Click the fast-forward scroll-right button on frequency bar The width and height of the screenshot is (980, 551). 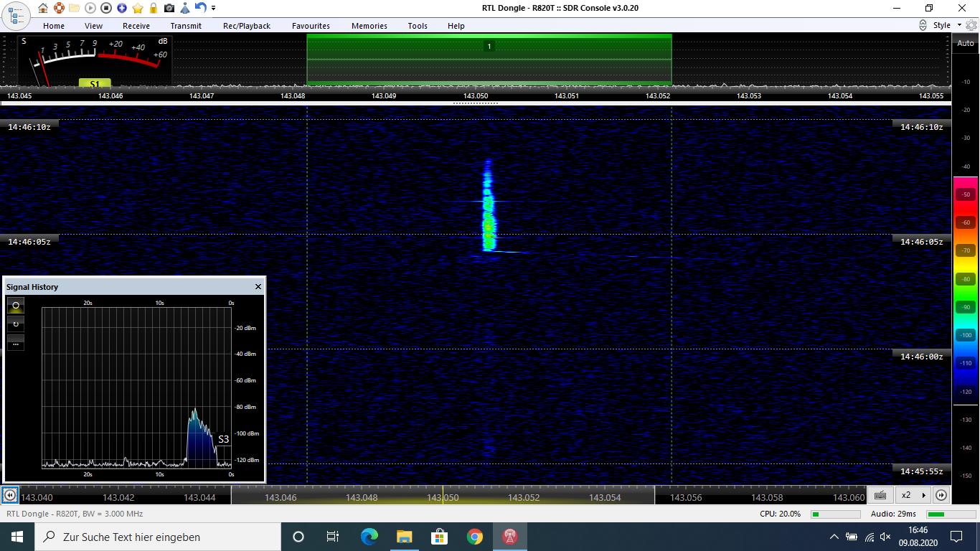click(941, 495)
